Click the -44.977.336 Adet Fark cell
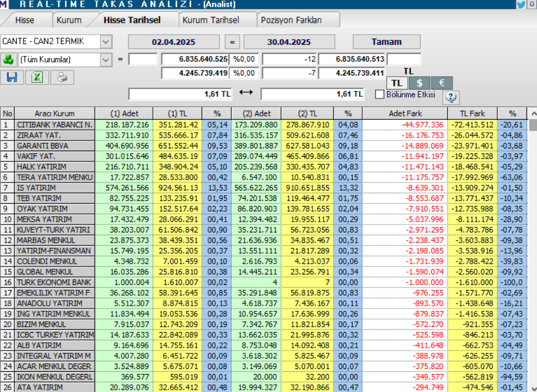537x392 pixels. pyautogui.click(x=405, y=125)
